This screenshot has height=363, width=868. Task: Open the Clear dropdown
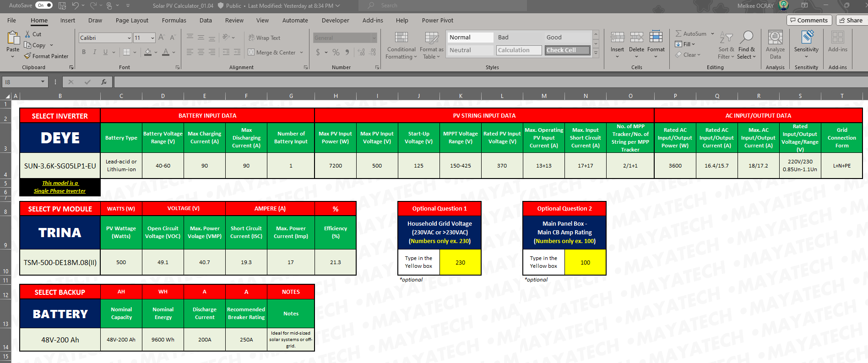pos(688,55)
